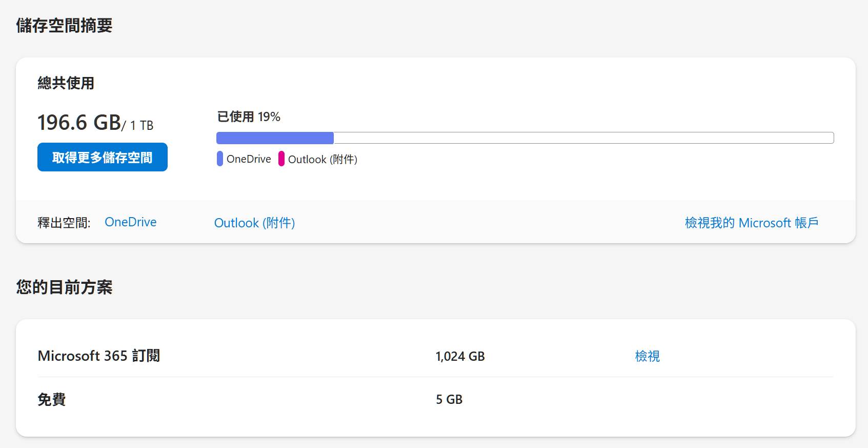Click 檢視 link for Microsoft 365 訂閱
The height and width of the screenshot is (448, 868).
647,356
